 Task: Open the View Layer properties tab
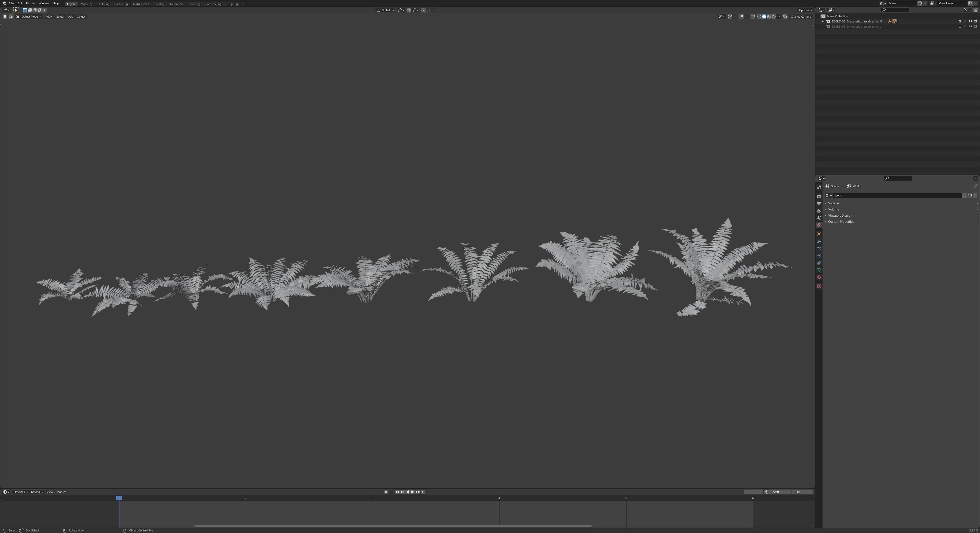click(x=819, y=211)
